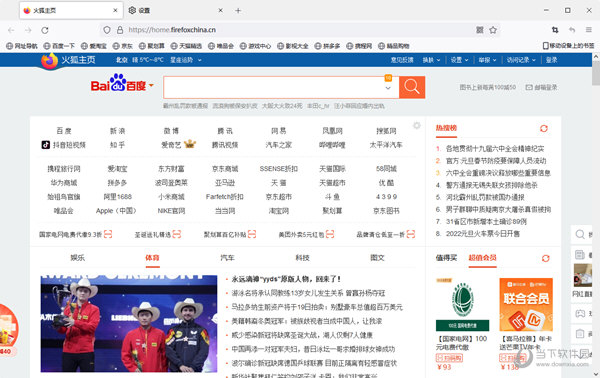Click the 意见反馈 link
The image size is (600, 378).
pos(402,60)
